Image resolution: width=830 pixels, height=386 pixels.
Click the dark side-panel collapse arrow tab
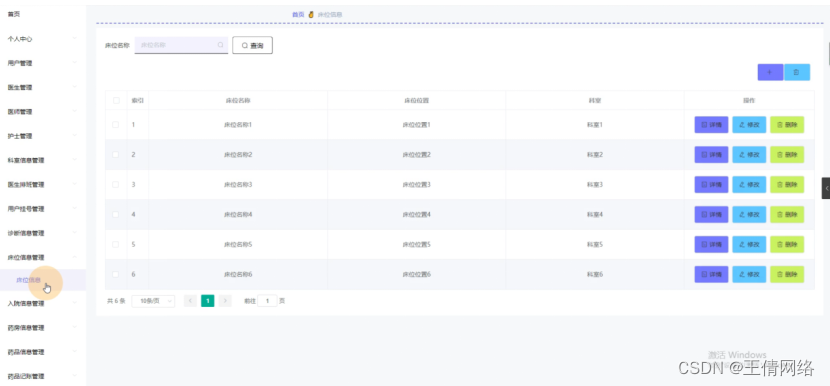coord(826,188)
